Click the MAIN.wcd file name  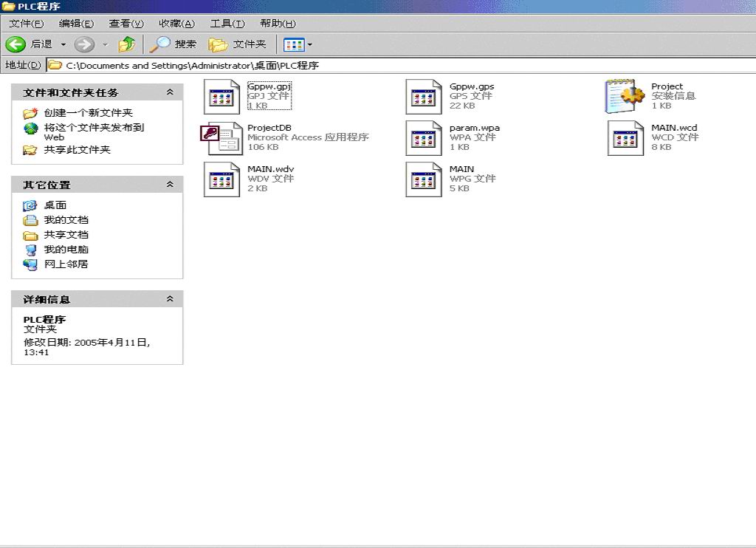tap(674, 128)
